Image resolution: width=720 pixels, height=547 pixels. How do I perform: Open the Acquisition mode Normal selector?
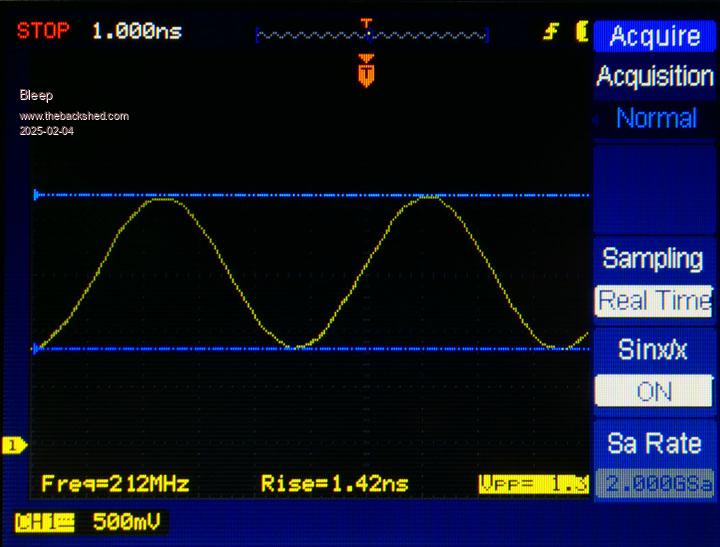[x=655, y=118]
